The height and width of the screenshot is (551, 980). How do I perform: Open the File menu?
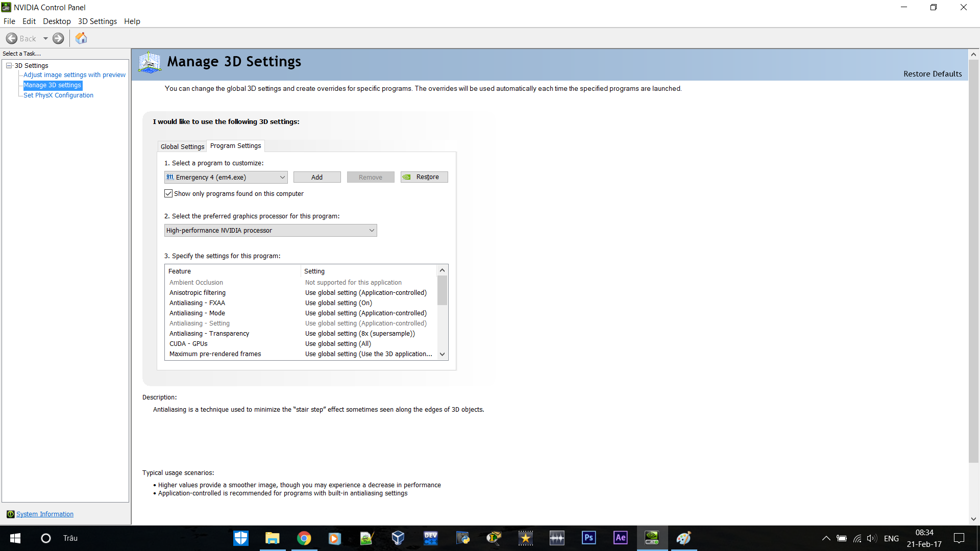point(9,21)
